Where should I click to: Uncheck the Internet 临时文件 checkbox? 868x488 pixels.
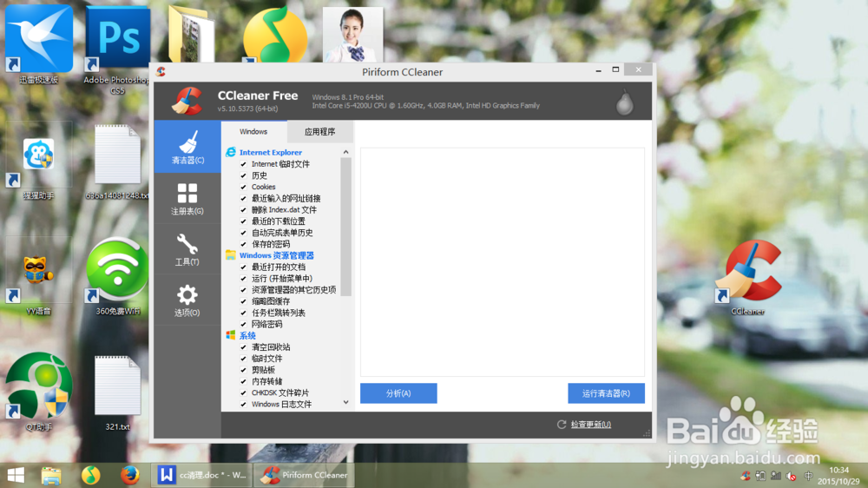(244, 164)
